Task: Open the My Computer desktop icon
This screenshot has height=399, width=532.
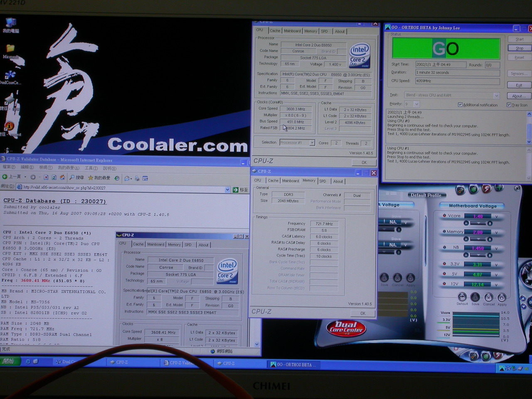Action: click(x=11, y=25)
